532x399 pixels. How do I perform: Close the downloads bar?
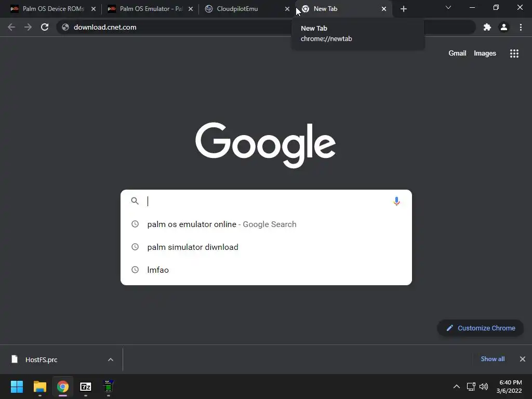click(x=523, y=359)
